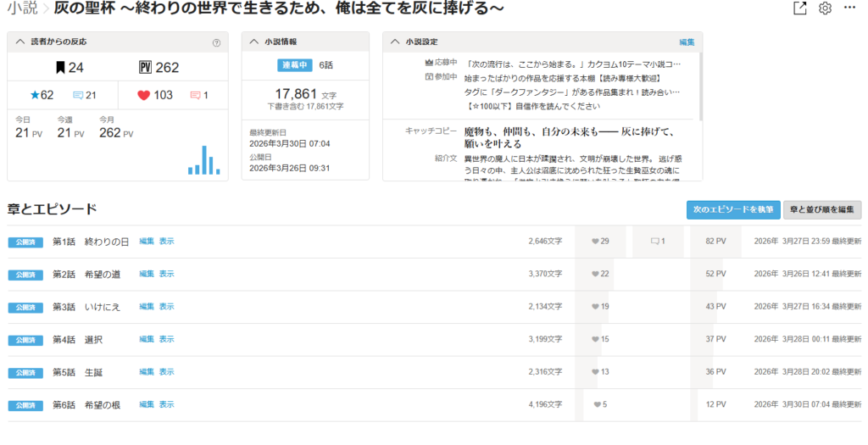Click the 小説設定 panel scrollbar
The width and height of the screenshot is (868, 445).
700,85
